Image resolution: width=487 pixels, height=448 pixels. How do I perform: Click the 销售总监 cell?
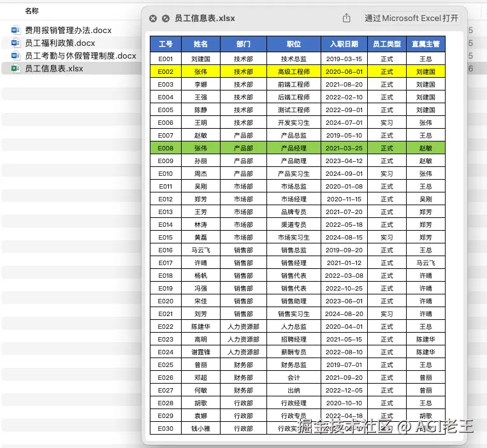(x=294, y=250)
